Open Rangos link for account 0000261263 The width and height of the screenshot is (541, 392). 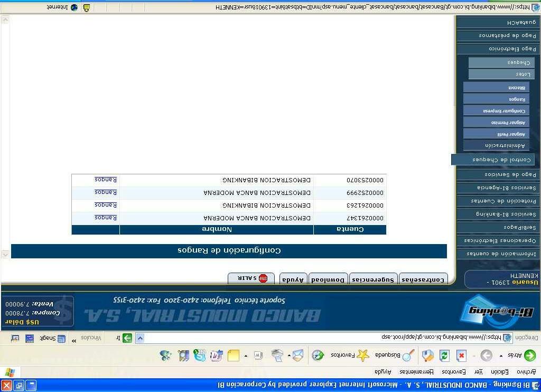(x=106, y=205)
